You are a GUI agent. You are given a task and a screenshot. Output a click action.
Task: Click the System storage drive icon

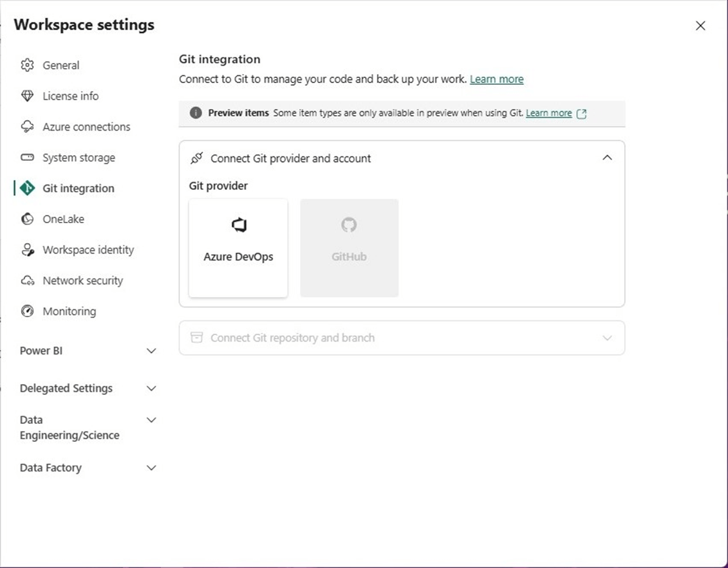(27, 158)
